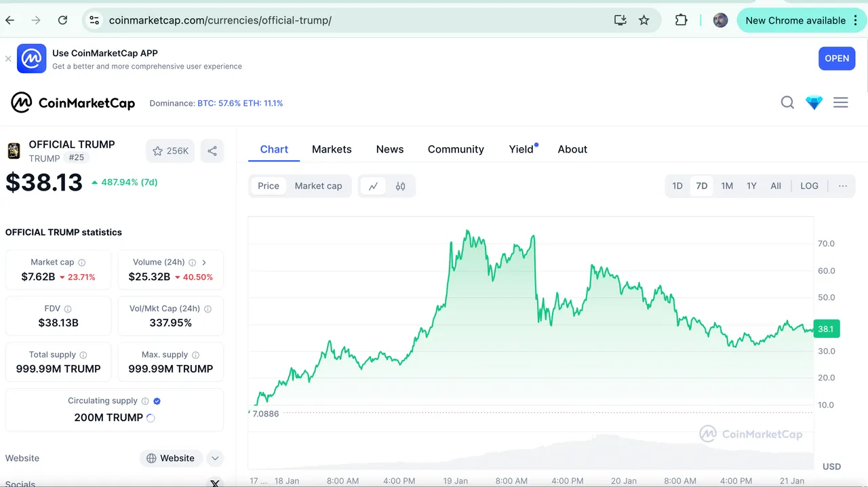The image size is (868, 487).
Task: Expand Volume (24h) details chevron
Action: [204, 262]
